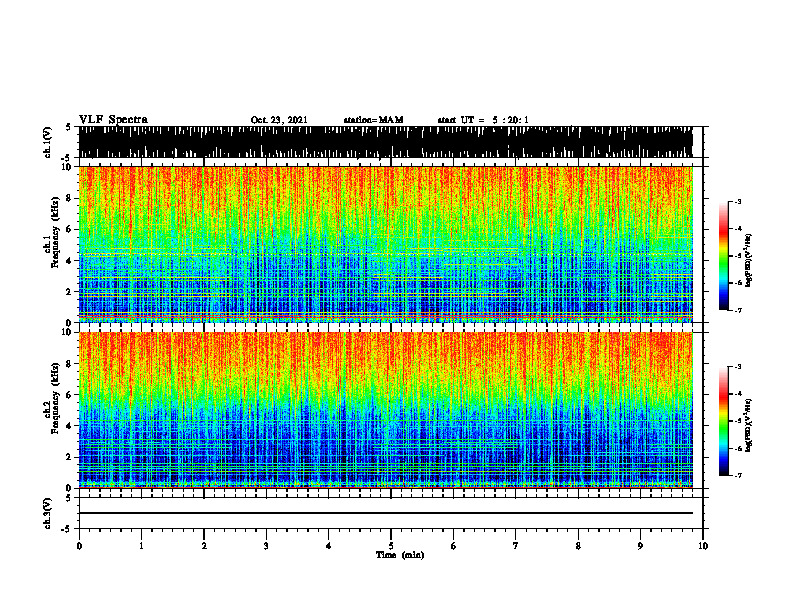Click the "5" tick on ch.1(V) axis

[69, 127]
